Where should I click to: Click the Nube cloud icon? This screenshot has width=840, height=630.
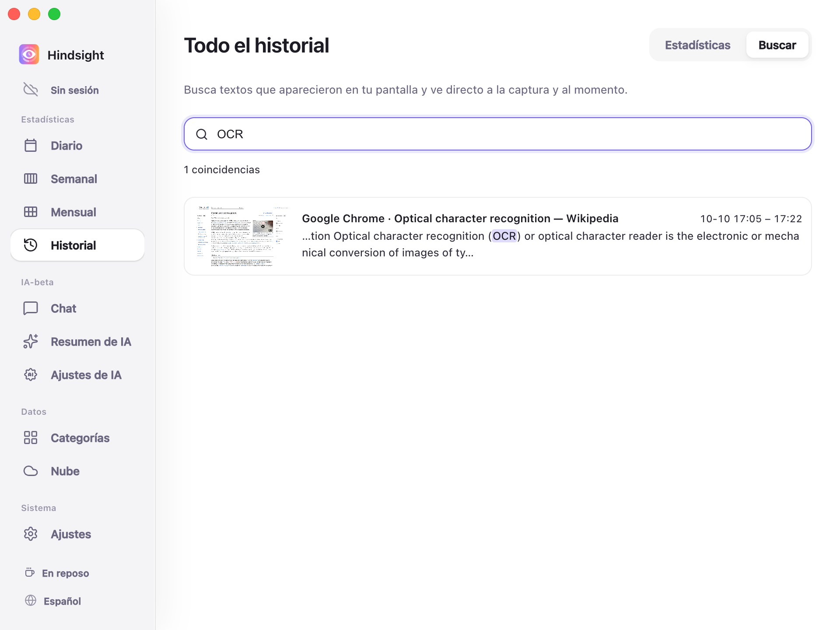click(x=31, y=471)
